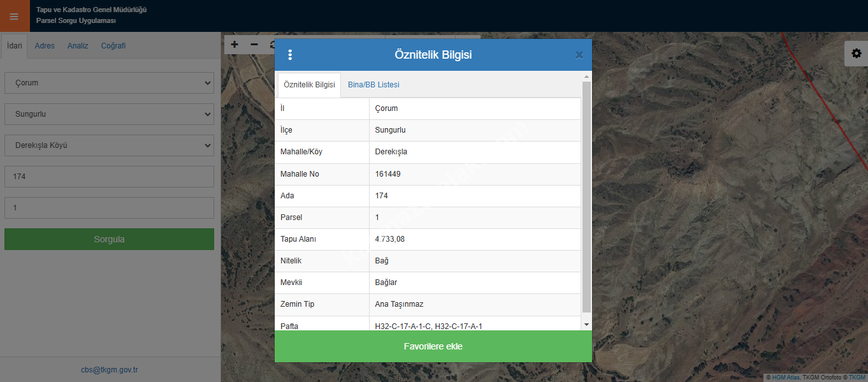Open map settings gear
This screenshot has width=868, height=382.
(x=856, y=54)
